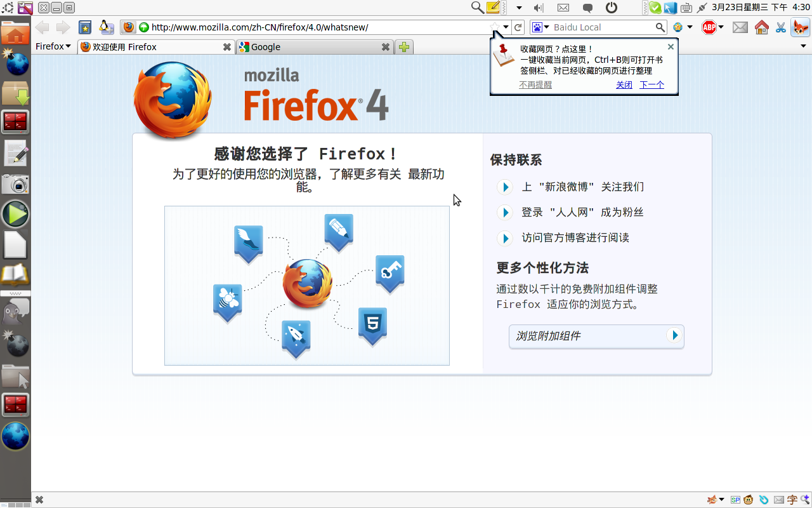Switch to the Google tab

(315, 47)
